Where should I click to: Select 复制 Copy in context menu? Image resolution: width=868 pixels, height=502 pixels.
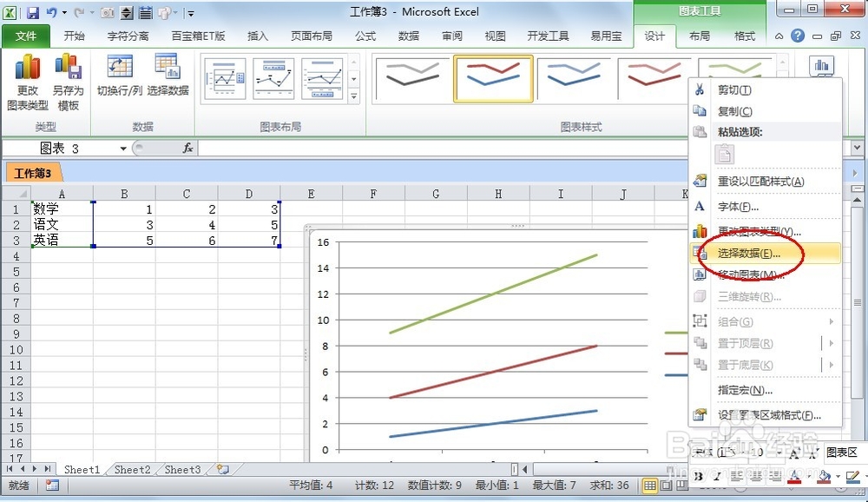(766, 111)
